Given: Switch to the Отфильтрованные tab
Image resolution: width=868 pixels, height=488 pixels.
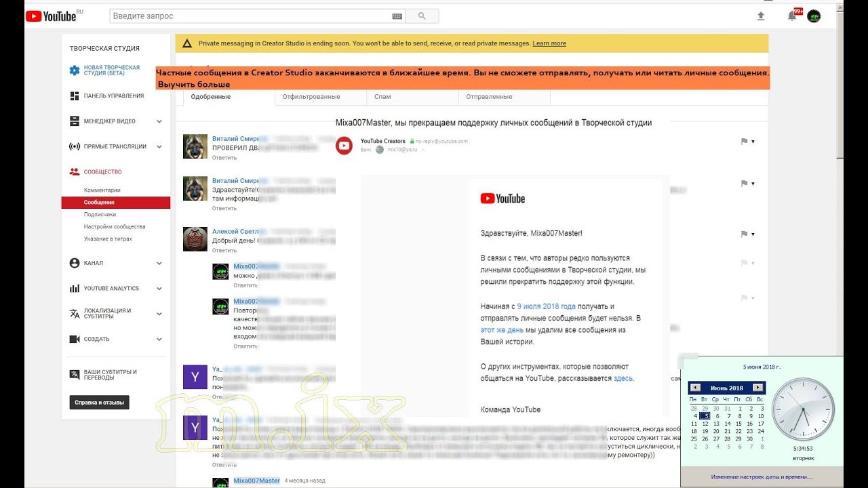Looking at the screenshot, I should 321,97.
